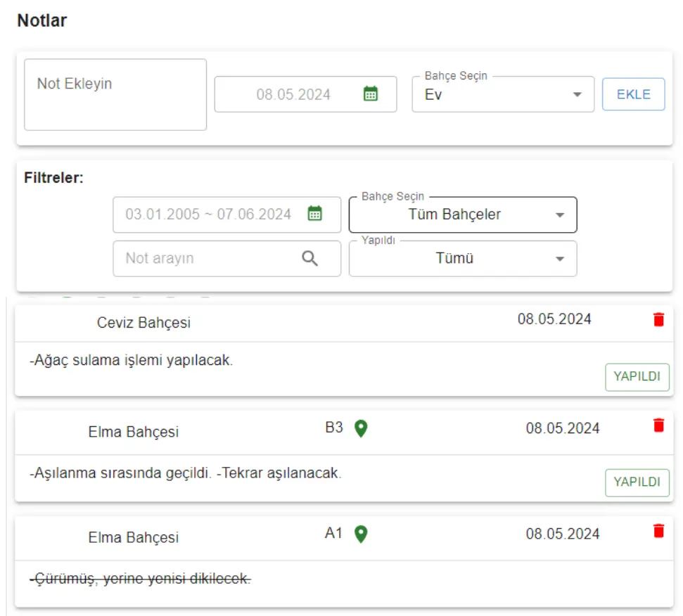
Task: Delete the Elma Bahçesi B3 note
Action: point(658,425)
